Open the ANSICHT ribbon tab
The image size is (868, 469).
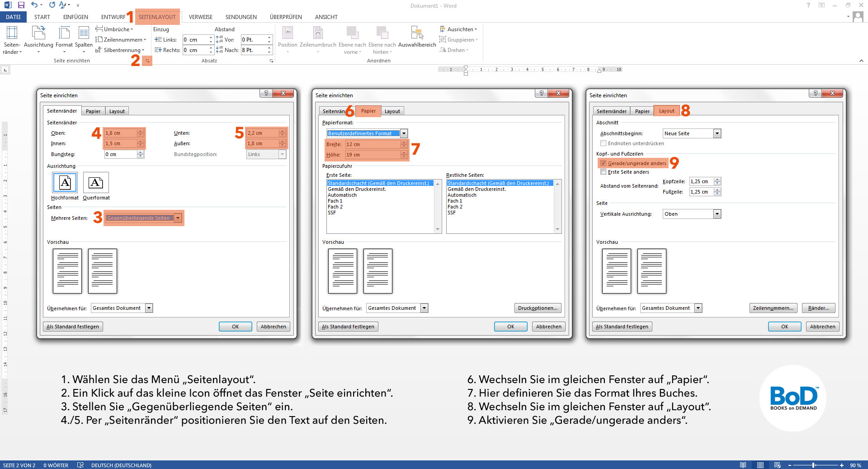coord(326,17)
